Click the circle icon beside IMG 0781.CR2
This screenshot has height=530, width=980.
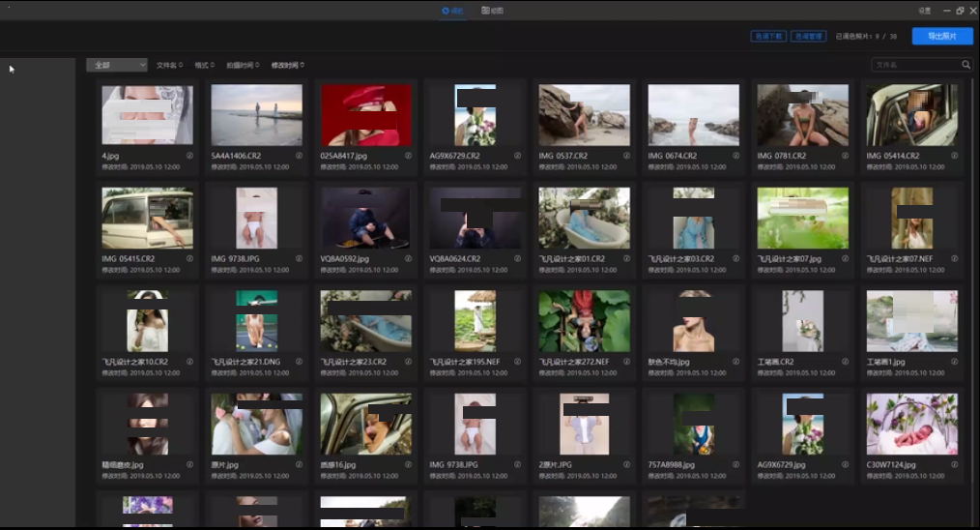click(x=845, y=156)
